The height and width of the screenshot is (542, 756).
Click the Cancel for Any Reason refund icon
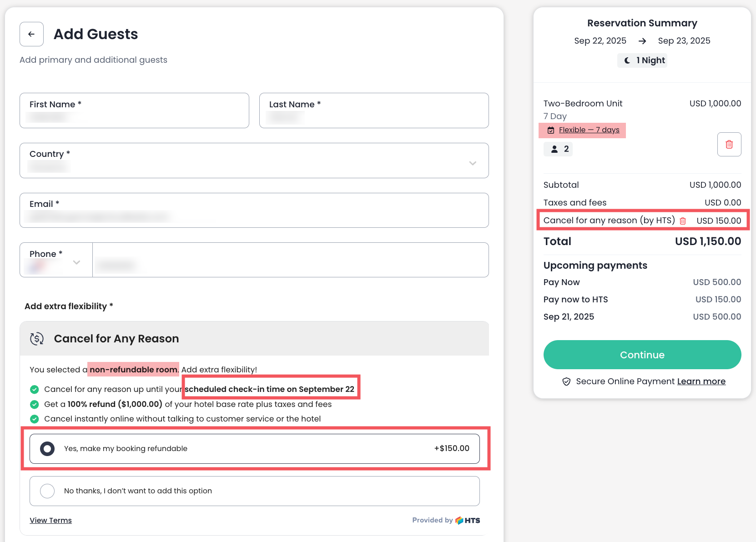click(37, 339)
